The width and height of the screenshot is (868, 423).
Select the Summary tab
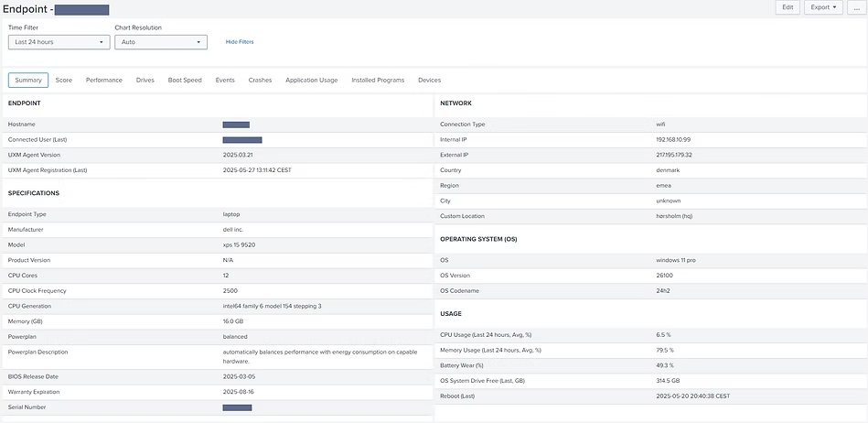coord(28,81)
